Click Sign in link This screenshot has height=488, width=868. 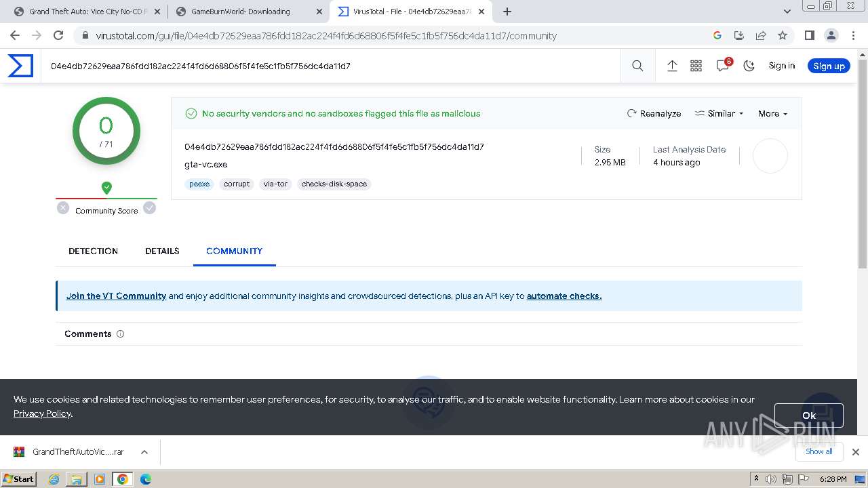[x=782, y=66]
